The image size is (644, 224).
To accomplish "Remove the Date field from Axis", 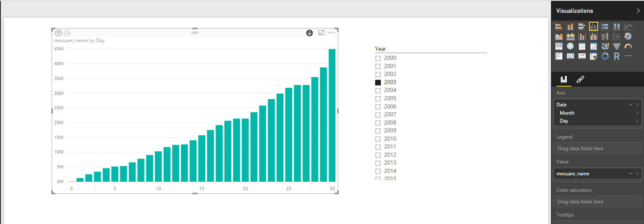I will pyautogui.click(x=637, y=105).
